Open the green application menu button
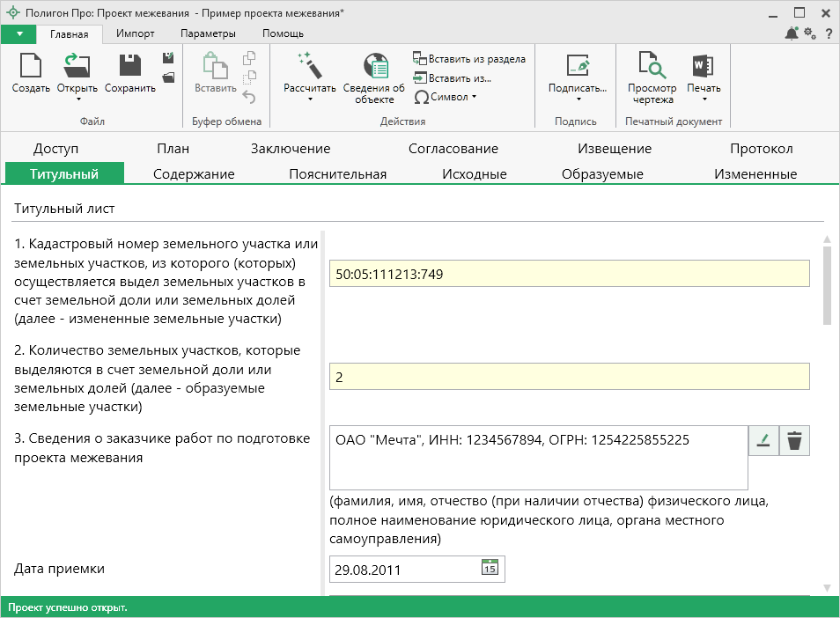This screenshot has width=840, height=618. coord(18,34)
